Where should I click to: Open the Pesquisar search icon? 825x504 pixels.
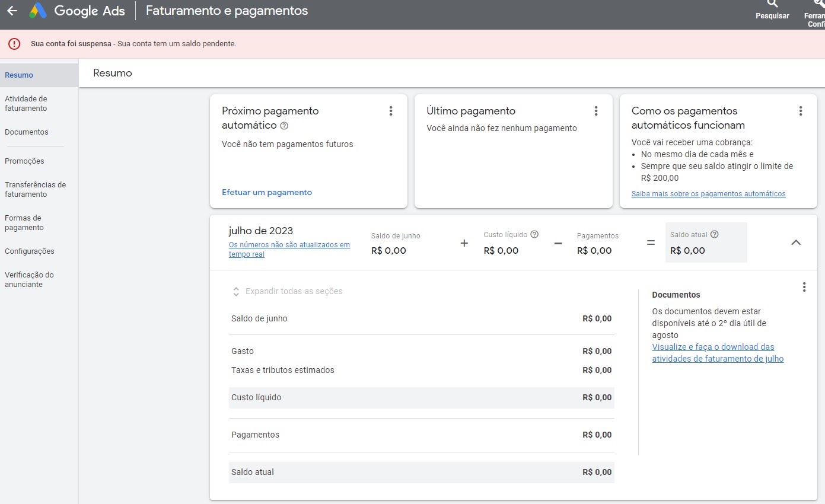[772, 4]
